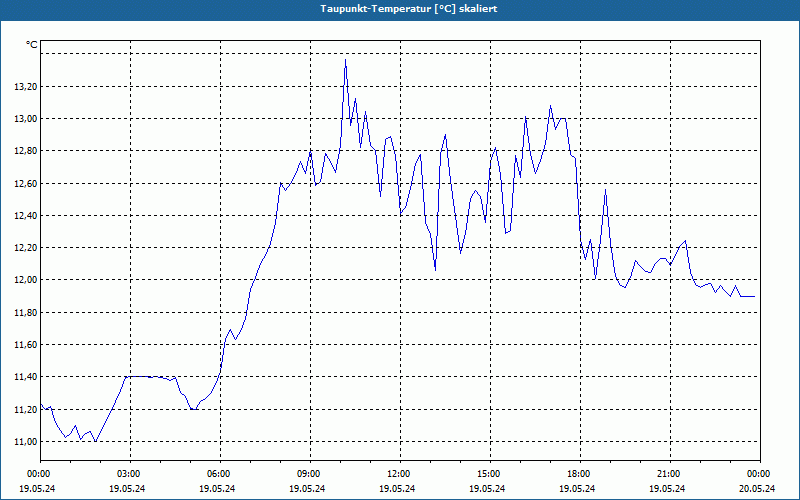Select the "12:00" time label
The image size is (800, 500).
pos(401,474)
